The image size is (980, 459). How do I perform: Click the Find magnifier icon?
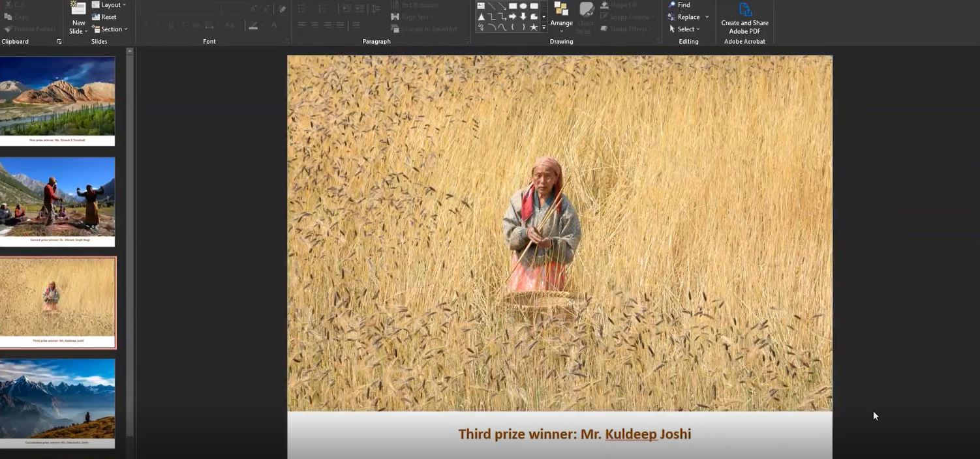click(x=672, y=5)
